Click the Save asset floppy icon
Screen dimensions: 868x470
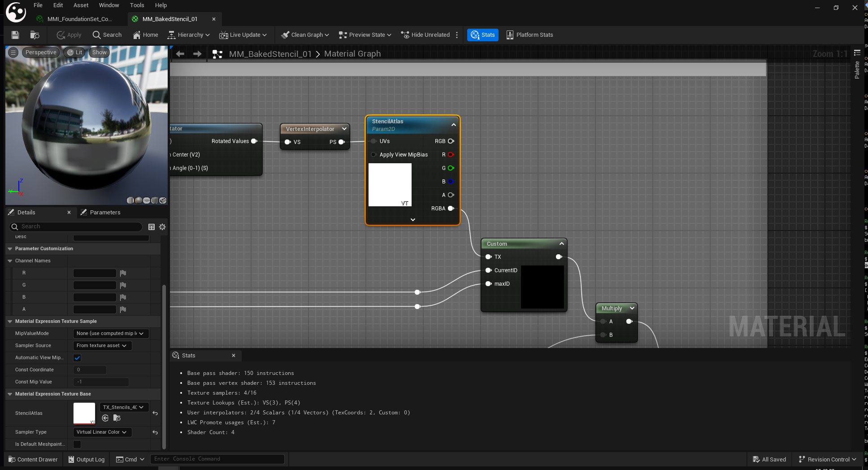[15, 35]
